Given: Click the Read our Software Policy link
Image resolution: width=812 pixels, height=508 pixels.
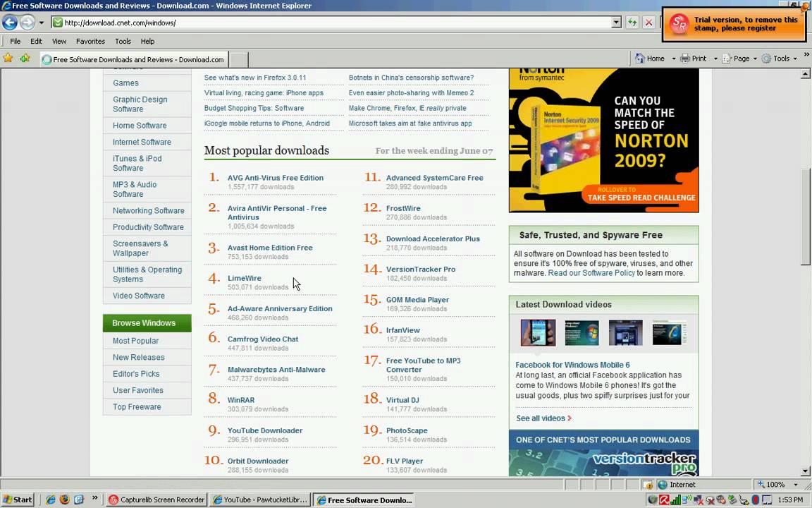Looking at the screenshot, I should tap(591, 272).
